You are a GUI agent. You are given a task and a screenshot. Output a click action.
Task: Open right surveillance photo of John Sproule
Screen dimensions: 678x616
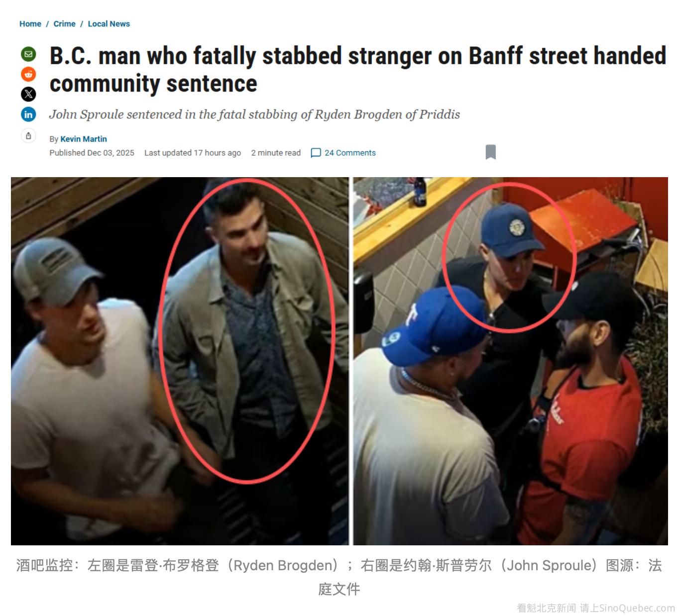click(511, 361)
